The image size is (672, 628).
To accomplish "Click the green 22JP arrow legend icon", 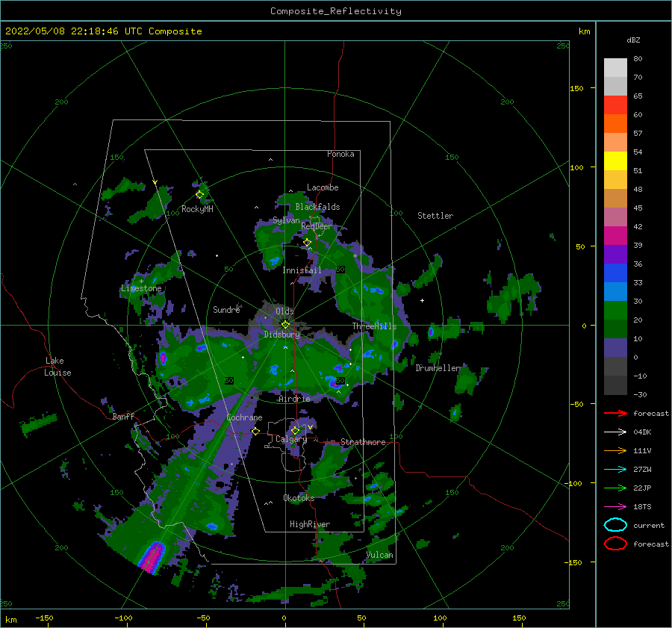I will pos(615,488).
